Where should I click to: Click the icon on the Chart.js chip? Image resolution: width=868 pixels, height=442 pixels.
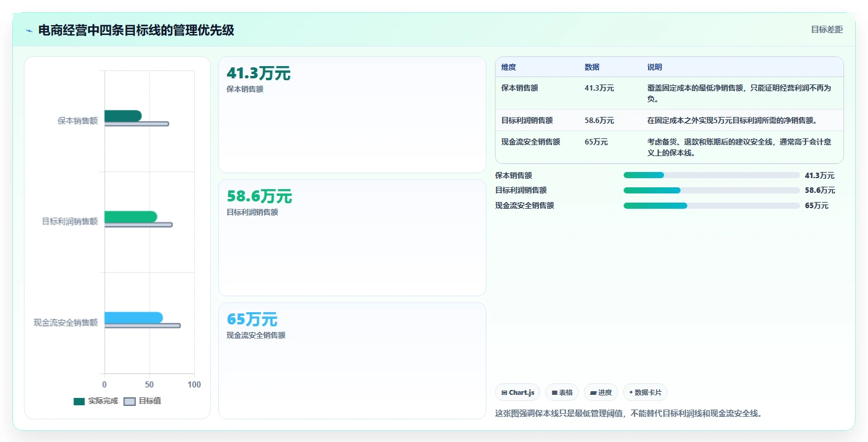504,392
